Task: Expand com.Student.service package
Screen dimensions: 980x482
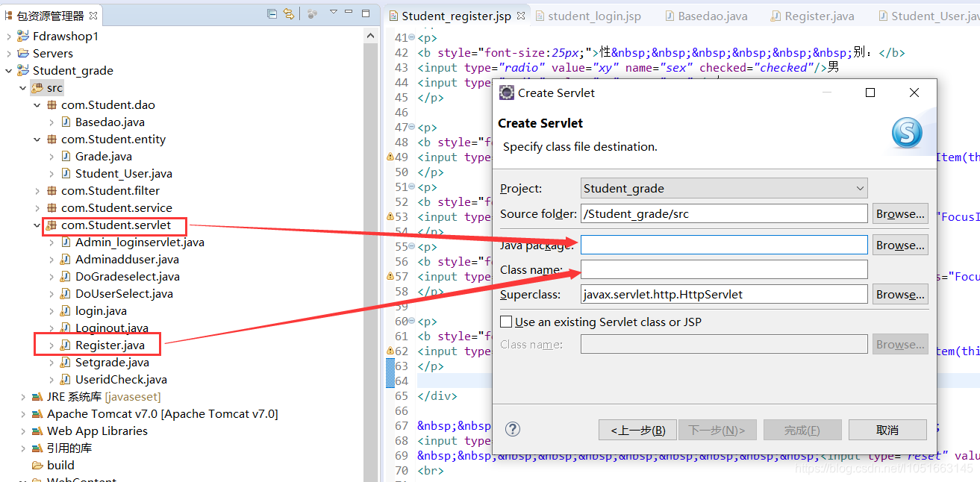Action: 37,207
